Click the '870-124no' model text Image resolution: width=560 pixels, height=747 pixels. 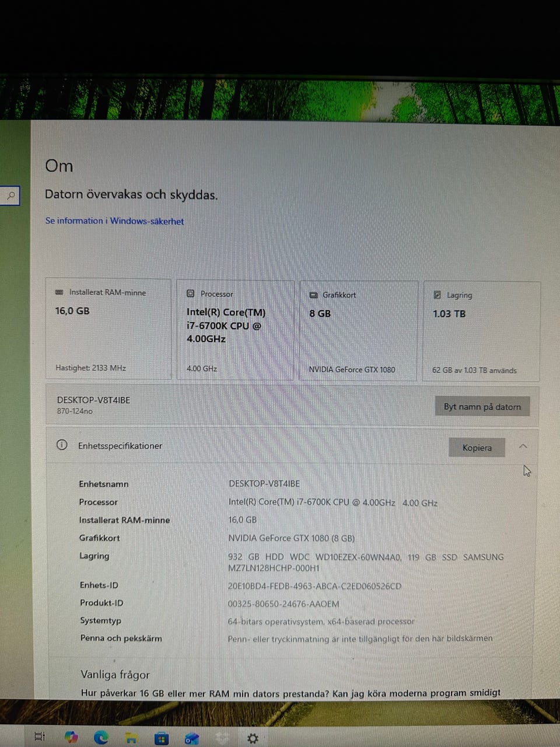click(x=75, y=411)
